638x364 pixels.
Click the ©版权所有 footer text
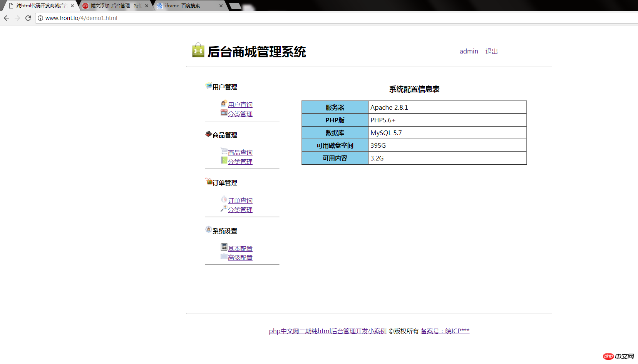(404, 331)
